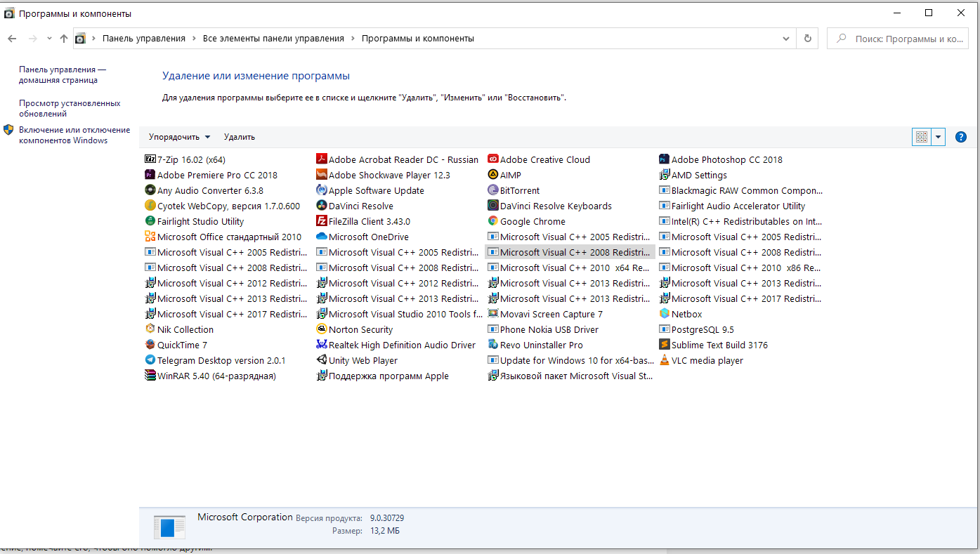Select the Norton Security icon
980x554 pixels.
click(x=321, y=329)
